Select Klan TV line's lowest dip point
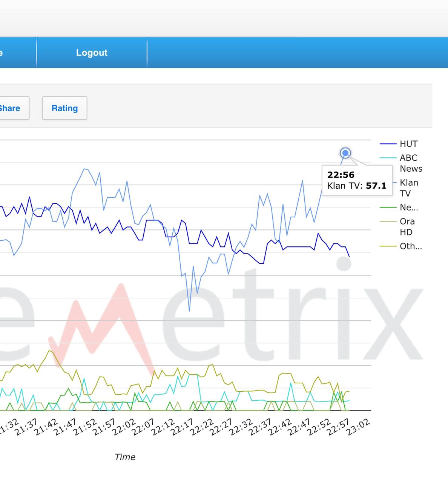The width and height of the screenshot is (448, 483). [189, 311]
